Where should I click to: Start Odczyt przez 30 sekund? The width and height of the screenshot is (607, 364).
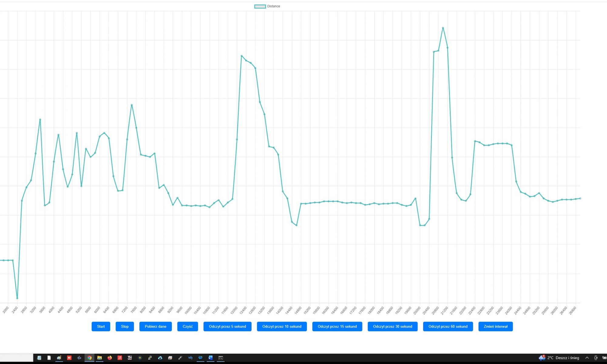pos(392,326)
